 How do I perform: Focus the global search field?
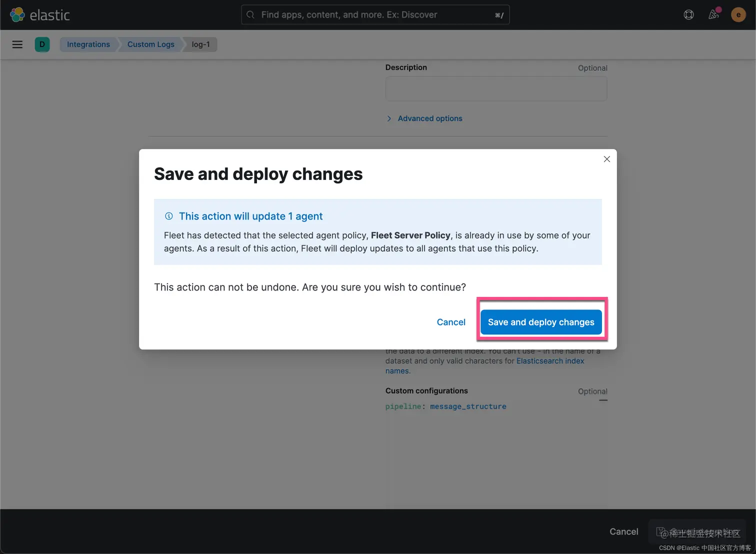[x=375, y=15]
